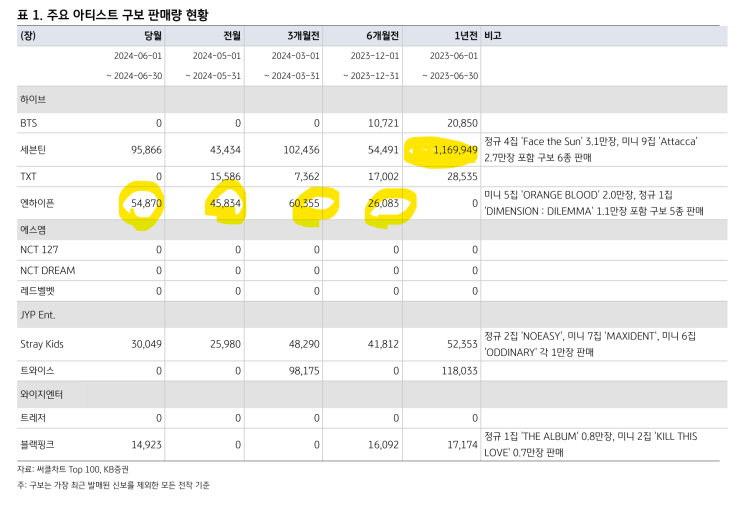Image resolution: width=743 pixels, height=513 pixels.
Task: Click Stray Kids value '41,812'
Action: 383,344
